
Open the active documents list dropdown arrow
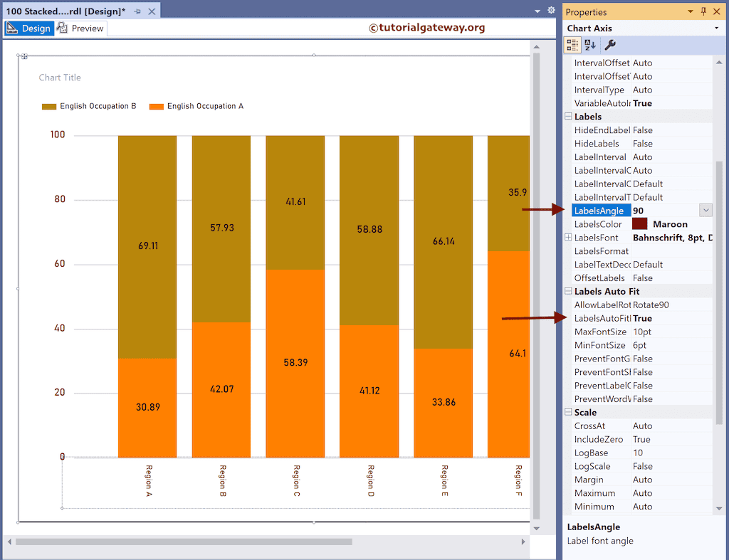[x=537, y=11]
